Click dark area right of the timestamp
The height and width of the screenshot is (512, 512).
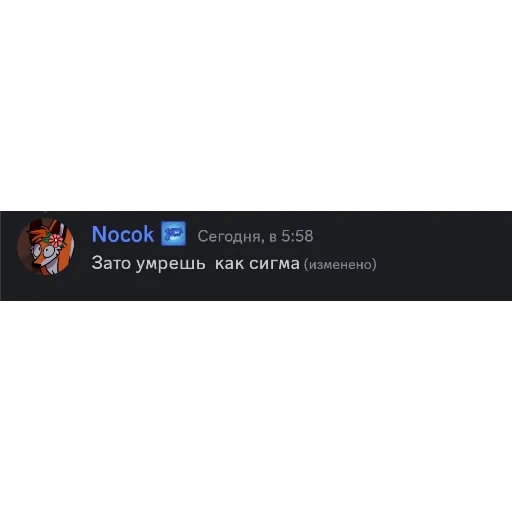tap(413, 236)
